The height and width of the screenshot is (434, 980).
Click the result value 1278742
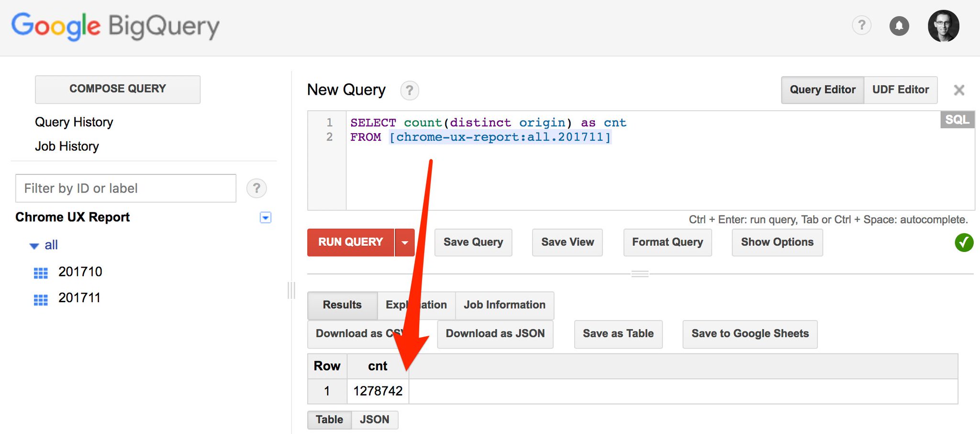(x=378, y=391)
